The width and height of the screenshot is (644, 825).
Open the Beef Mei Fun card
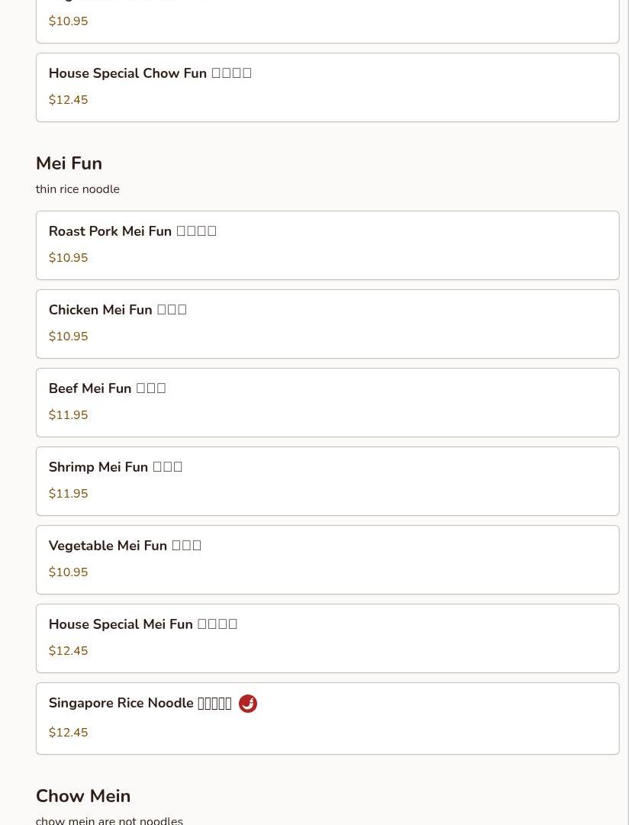tap(327, 402)
